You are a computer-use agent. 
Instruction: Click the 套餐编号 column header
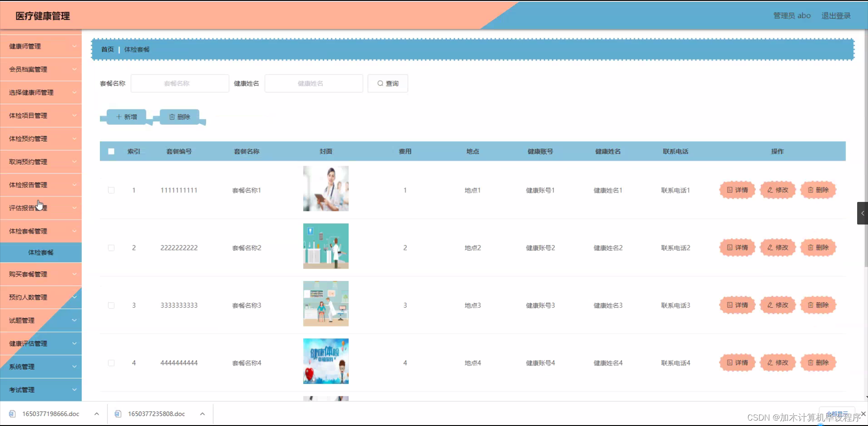pyautogui.click(x=179, y=151)
